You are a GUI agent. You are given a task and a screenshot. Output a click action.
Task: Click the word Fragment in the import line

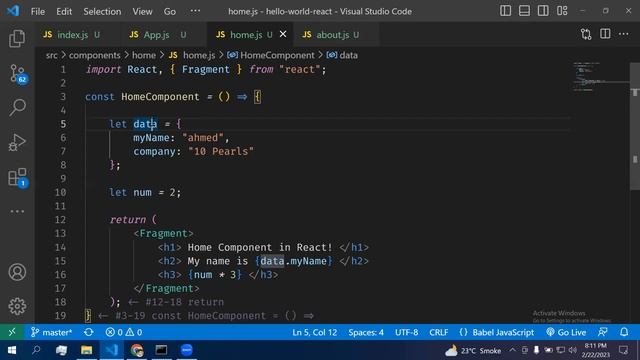pos(206,69)
